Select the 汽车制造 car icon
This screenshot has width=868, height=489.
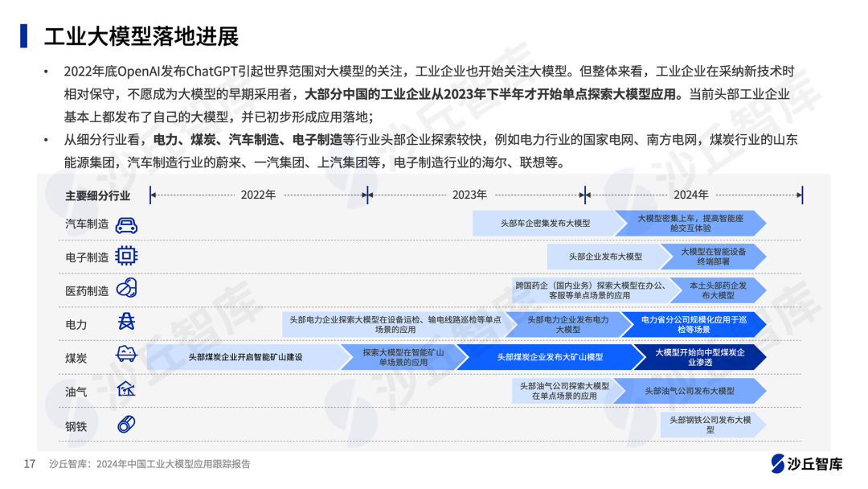click(125, 224)
